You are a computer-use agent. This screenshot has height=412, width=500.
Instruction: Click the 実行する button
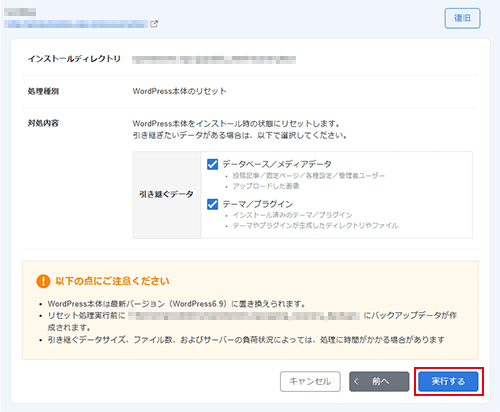tap(448, 381)
